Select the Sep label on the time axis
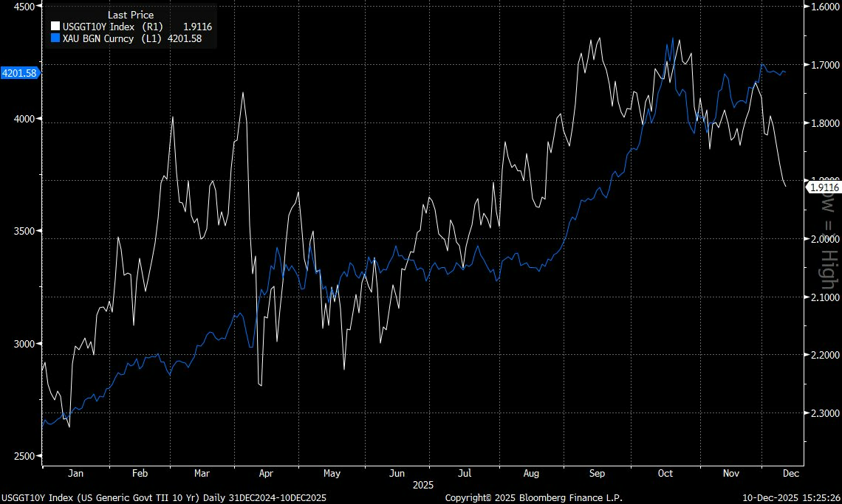The image size is (842, 504). [x=597, y=473]
